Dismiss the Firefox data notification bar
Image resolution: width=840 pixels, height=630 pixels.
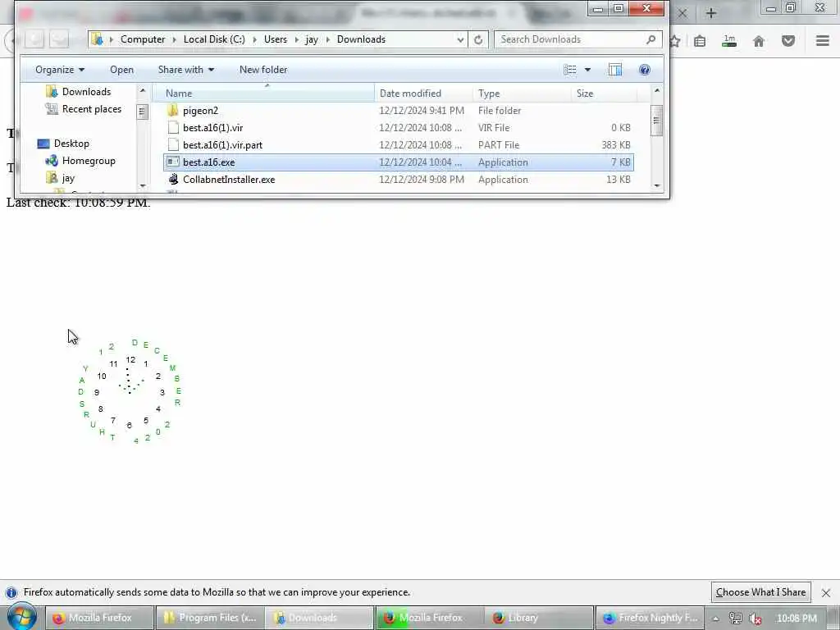(x=825, y=592)
